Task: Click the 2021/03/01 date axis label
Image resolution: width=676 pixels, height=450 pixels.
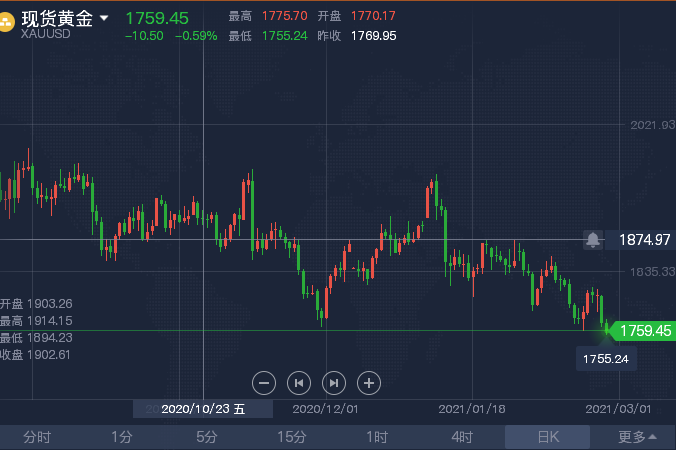Action: tap(618, 409)
